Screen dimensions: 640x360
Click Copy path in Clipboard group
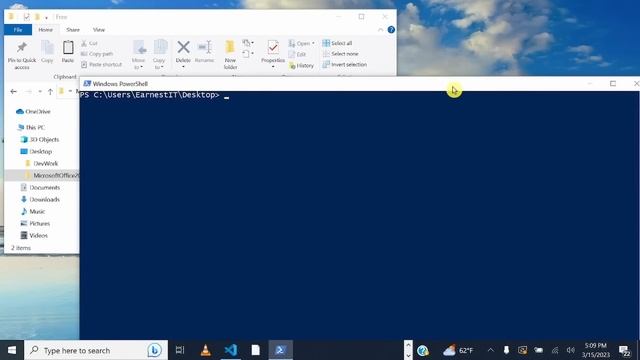point(97,54)
